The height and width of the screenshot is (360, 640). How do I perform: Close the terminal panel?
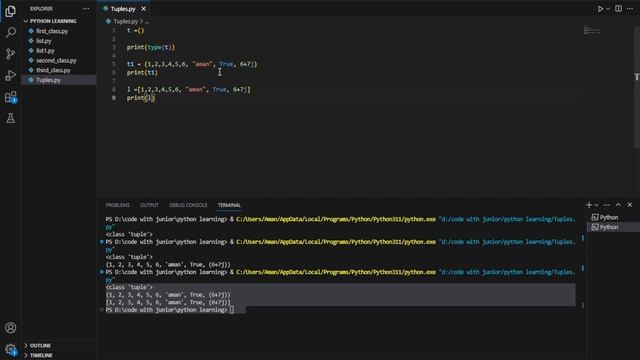(x=630, y=205)
